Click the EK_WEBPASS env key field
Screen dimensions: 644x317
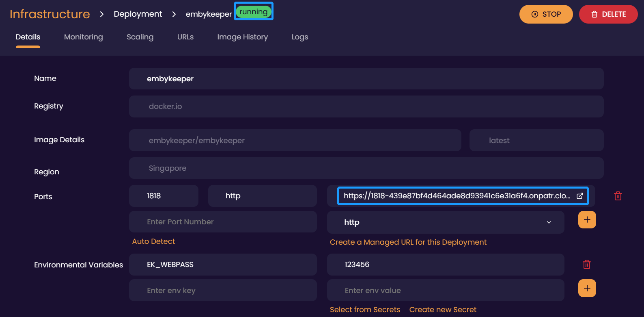(223, 265)
